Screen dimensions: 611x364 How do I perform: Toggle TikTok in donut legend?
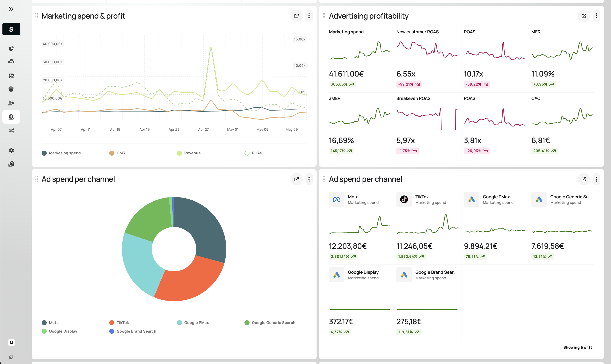(119, 323)
